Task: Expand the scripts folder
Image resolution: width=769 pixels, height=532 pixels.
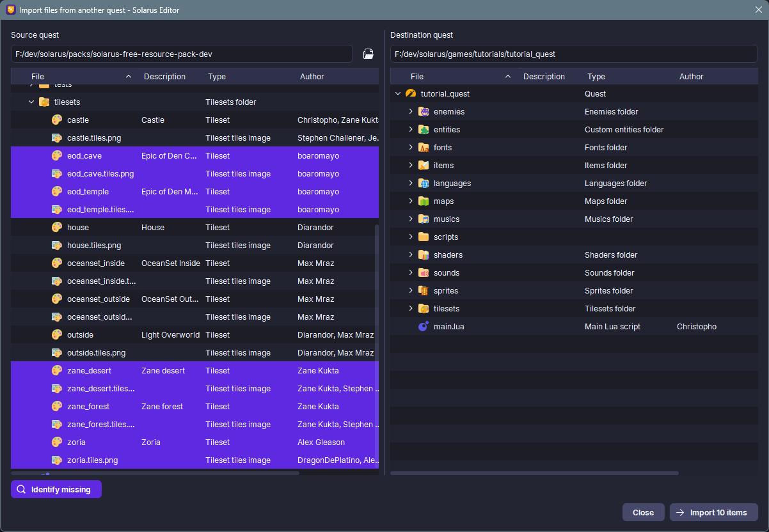Action: click(x=411, y=237)
